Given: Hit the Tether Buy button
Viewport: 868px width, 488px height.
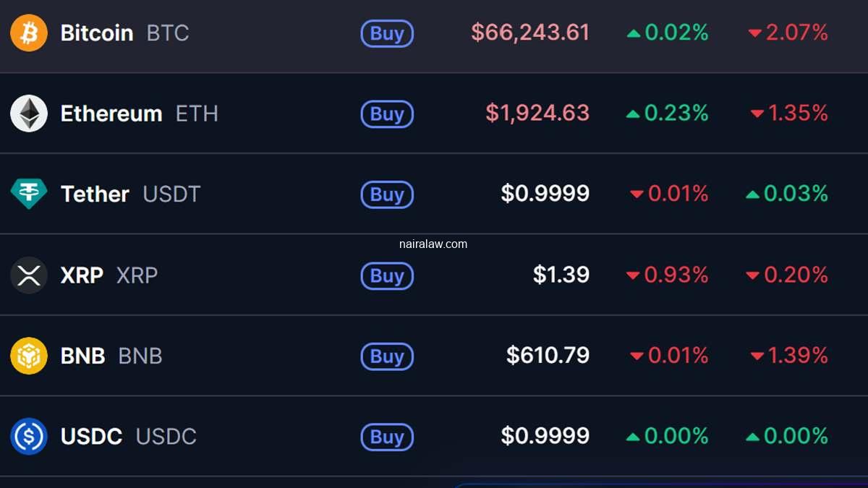Looking at the screenshot, I should coord(387,194).
